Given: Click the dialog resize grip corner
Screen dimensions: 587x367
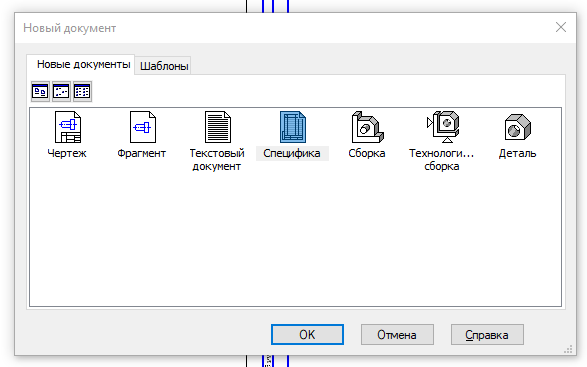Looking at the screenshot, I should (x=569, y=349).
